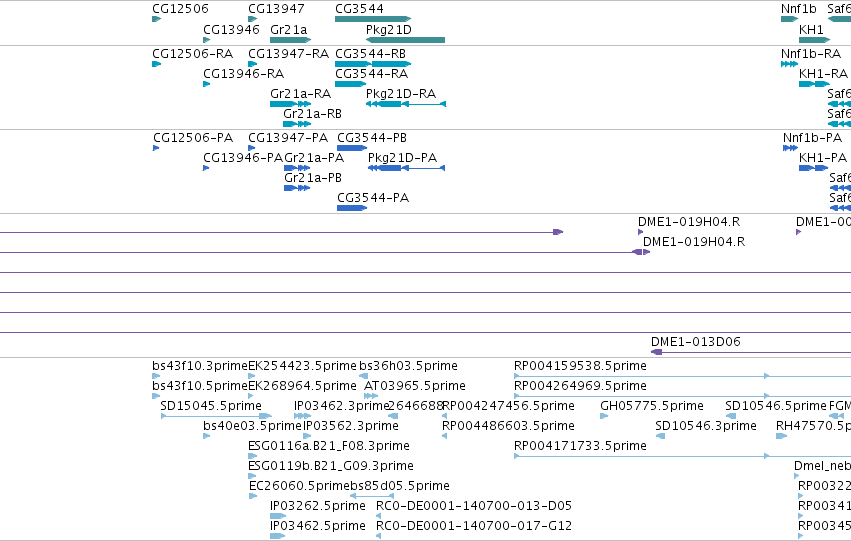
Task: Select the Gr21a-PB coding label
Action: [313, 178]
